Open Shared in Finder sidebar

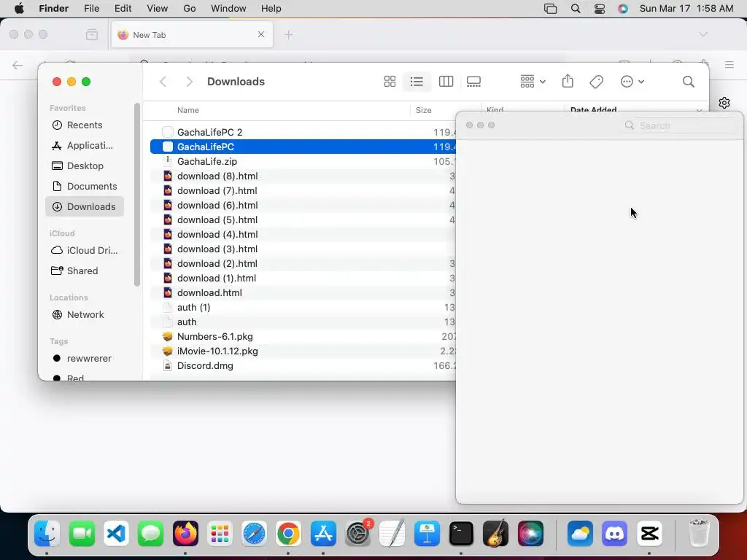point(85,271)
